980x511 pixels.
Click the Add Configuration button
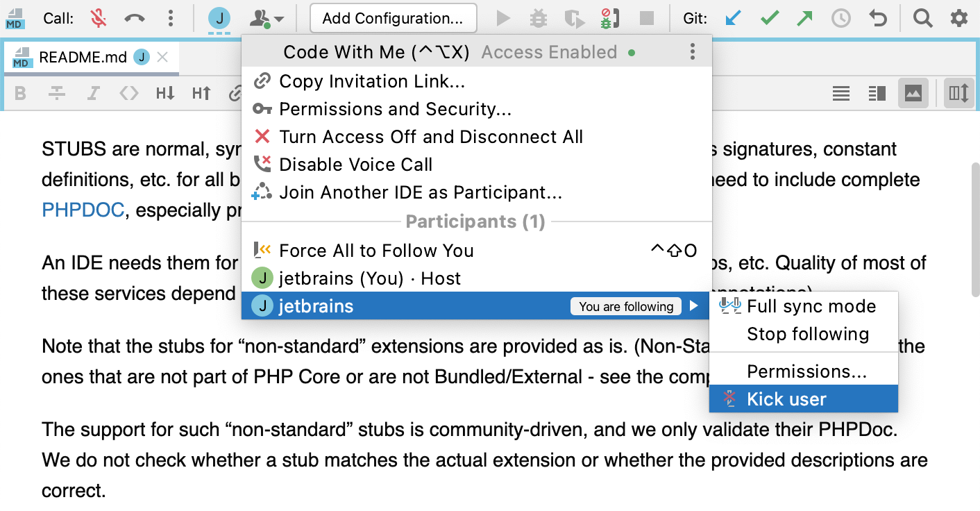click(393, 19)
